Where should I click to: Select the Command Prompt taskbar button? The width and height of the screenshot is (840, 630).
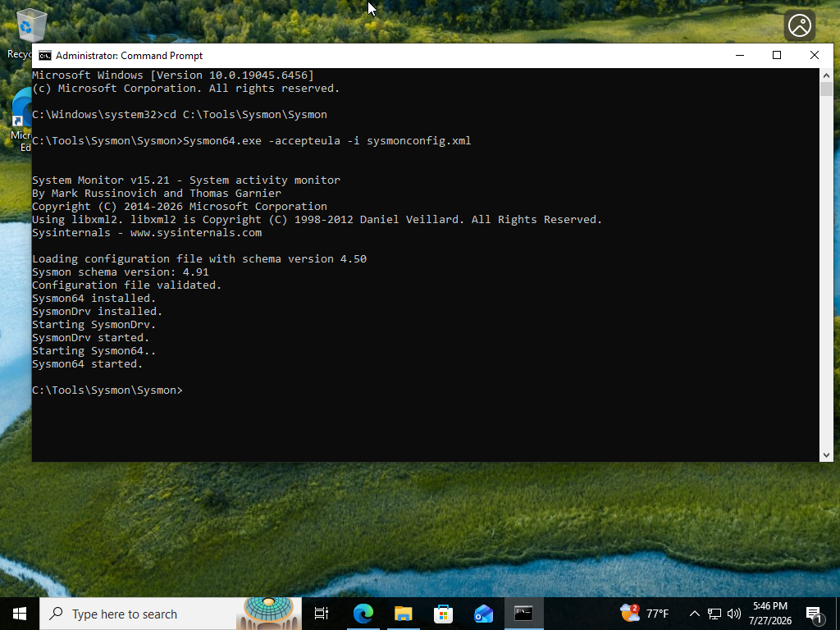[523, 614]
